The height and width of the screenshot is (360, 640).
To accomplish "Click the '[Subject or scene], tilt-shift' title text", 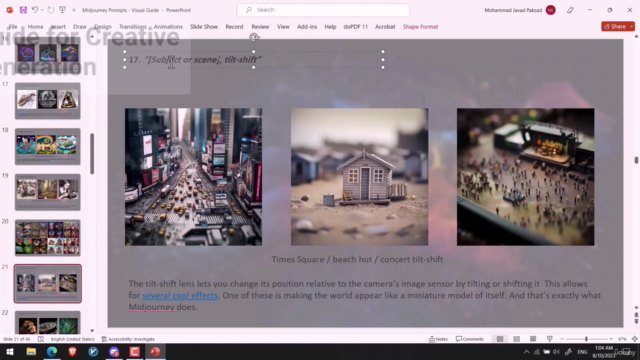I will click(x=203, y=60).
